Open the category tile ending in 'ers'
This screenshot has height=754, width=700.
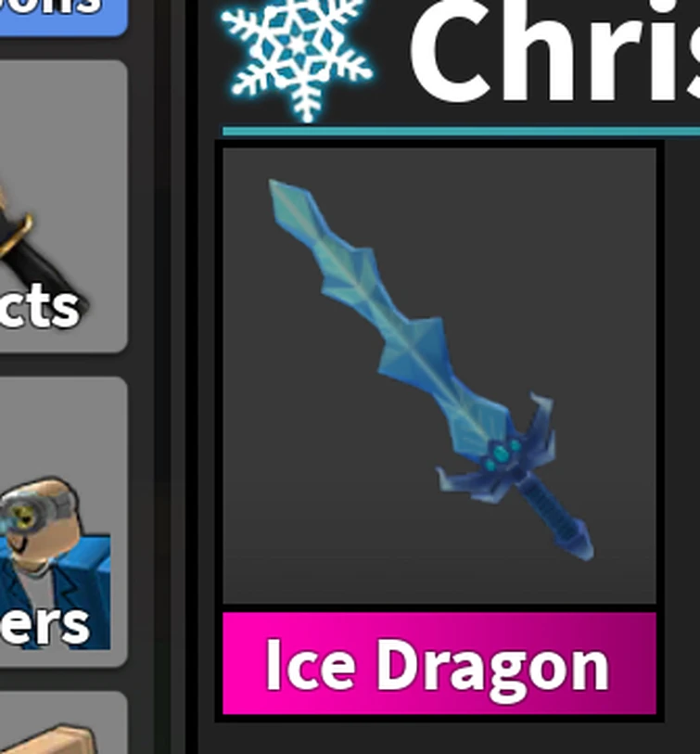point(64,522)
